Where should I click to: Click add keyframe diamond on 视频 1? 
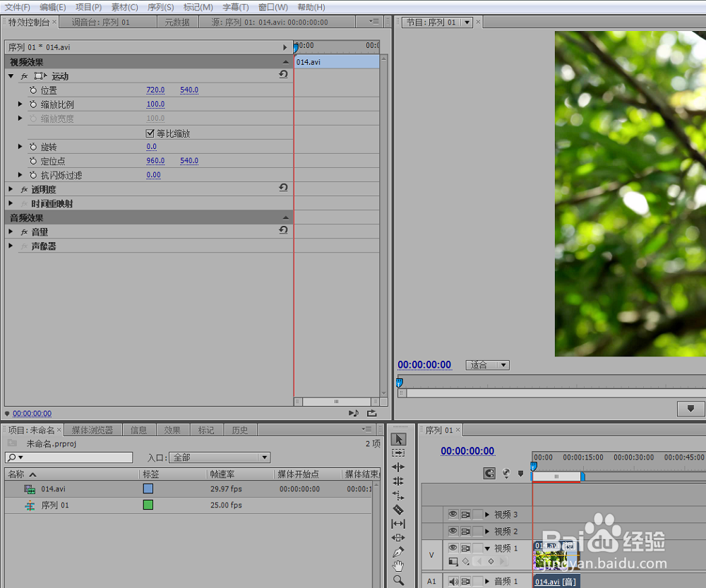pos(491,561)
